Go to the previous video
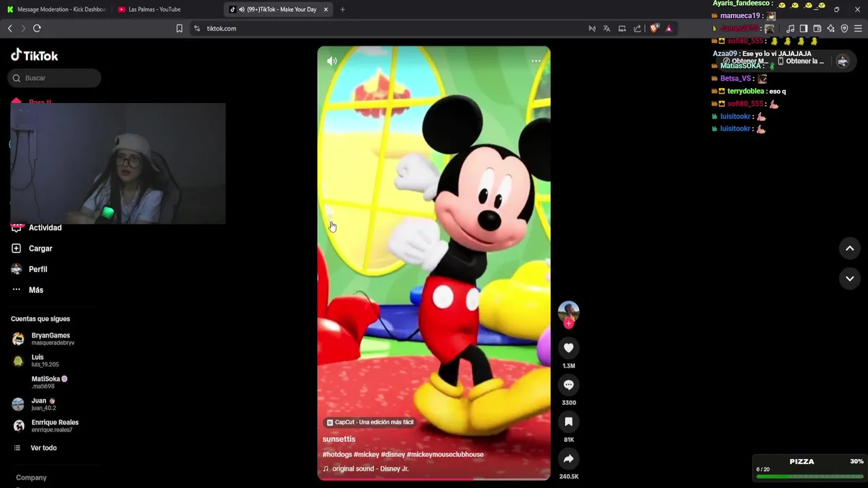The image size is (868, 488). [x=850, y=249]
